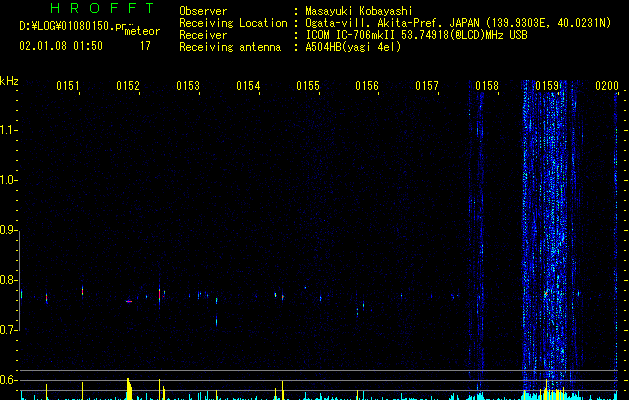Screen dimensions: 629x400
Task: Click antenna A504HB(yagi 4el) text
Action: (353, 47)
